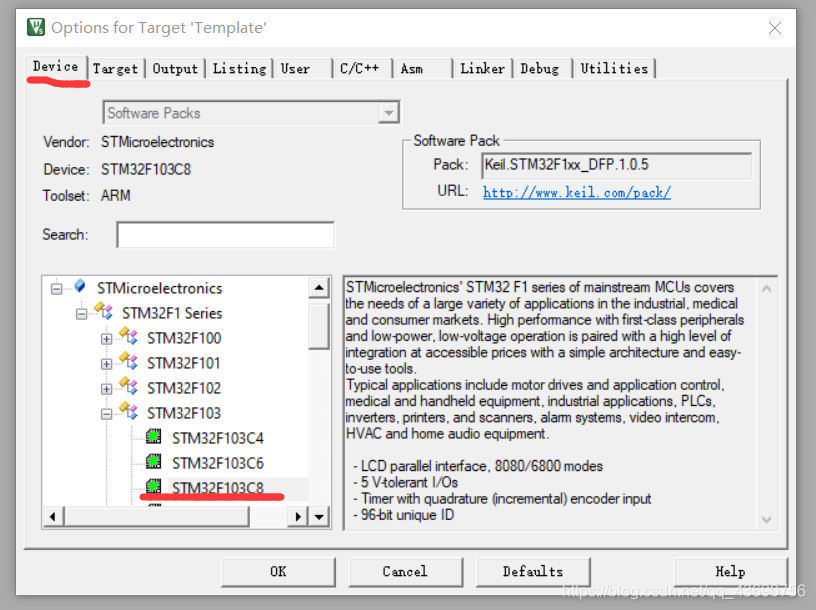Click the description pane scroll down arrow
The width and height of the screenshot is (816, 610).
pyautogui.click(x=766, y=519)
